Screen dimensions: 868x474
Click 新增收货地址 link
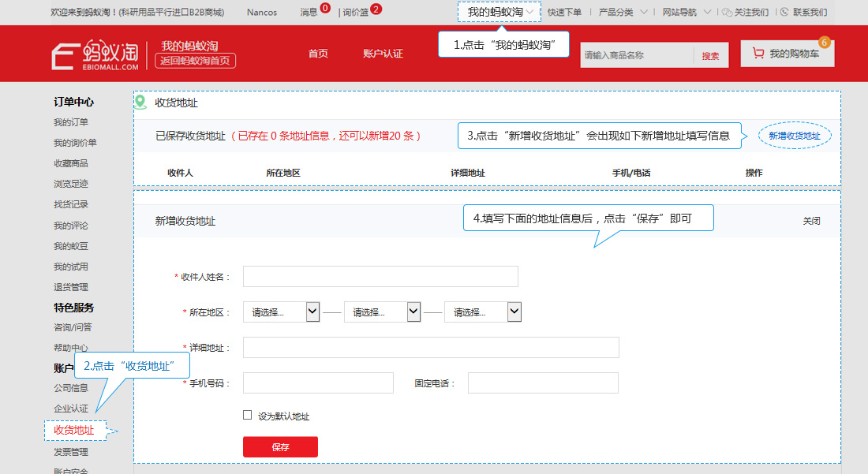795,136
